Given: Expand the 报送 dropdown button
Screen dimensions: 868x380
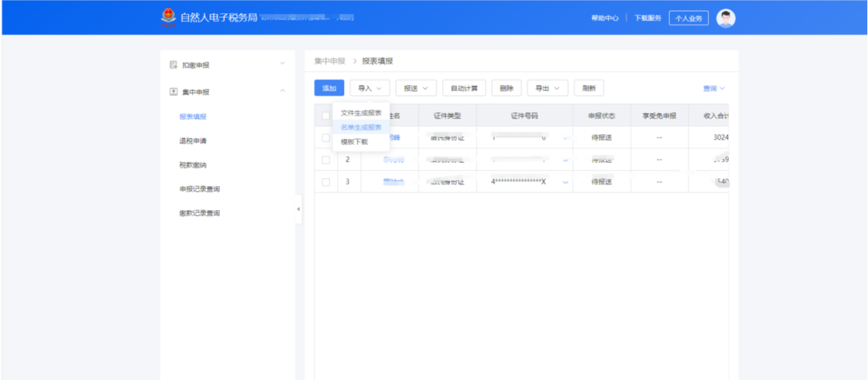Looking at the screenshot, I should click(x=416, y=88).
